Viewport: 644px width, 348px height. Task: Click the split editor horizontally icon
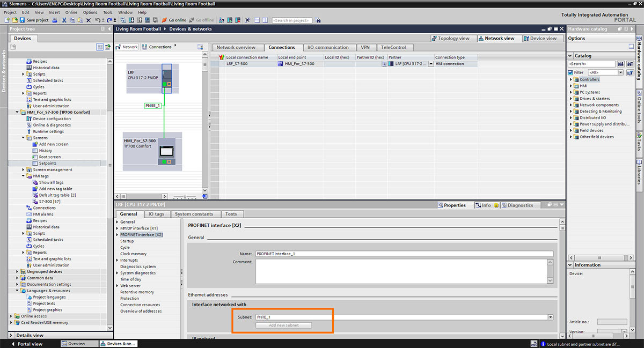(x=257, y=20)
